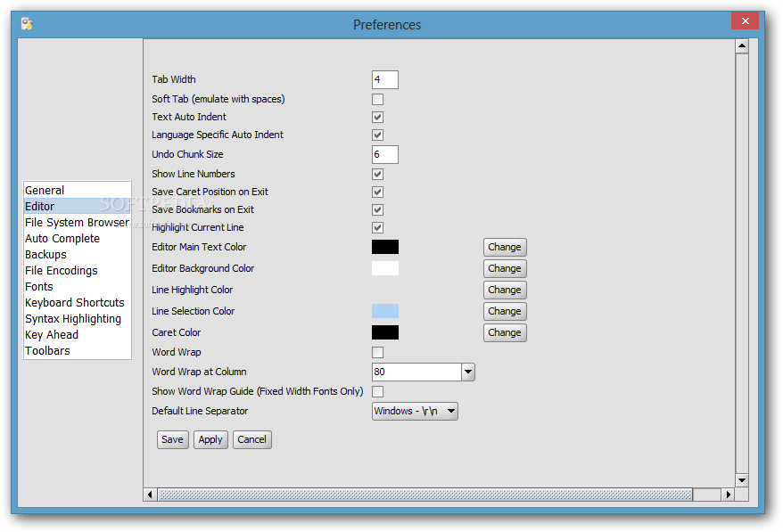This screenshot has height=532, width=783.
Task: Disable Highlight Current Line
Action: 377,228
